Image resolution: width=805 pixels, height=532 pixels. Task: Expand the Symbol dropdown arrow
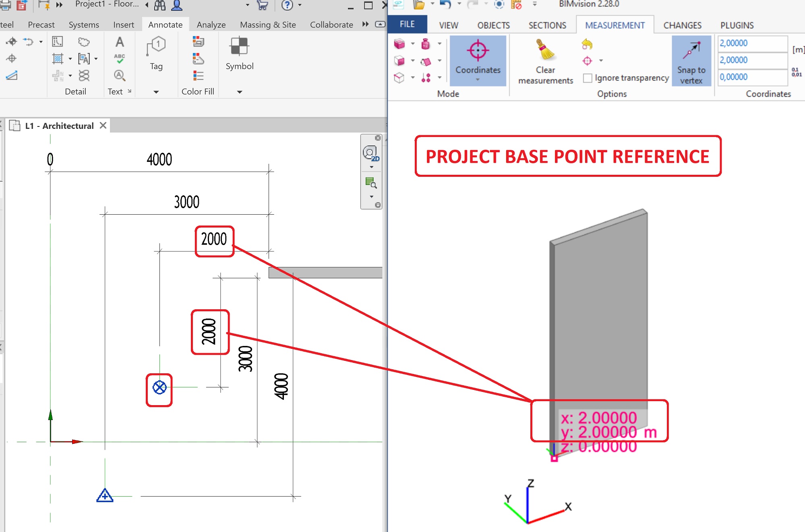pyautogui.click(x=239, y=92)
